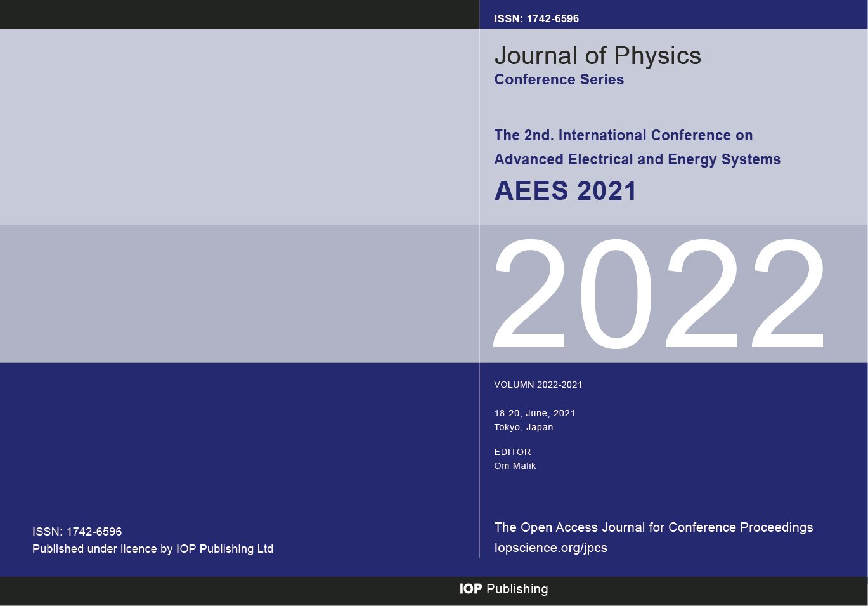Click 'The 2nd. International Conference on' line
Viewport: 868px width, 606px height.
coord(623,135)
